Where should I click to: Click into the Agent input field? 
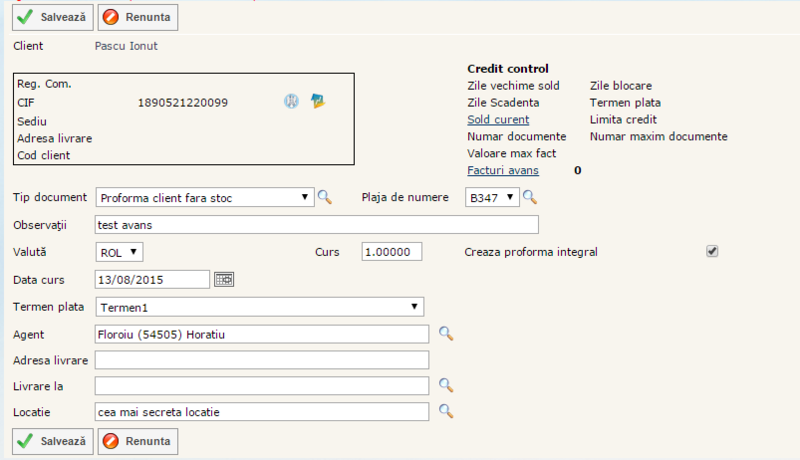[262, 334]
